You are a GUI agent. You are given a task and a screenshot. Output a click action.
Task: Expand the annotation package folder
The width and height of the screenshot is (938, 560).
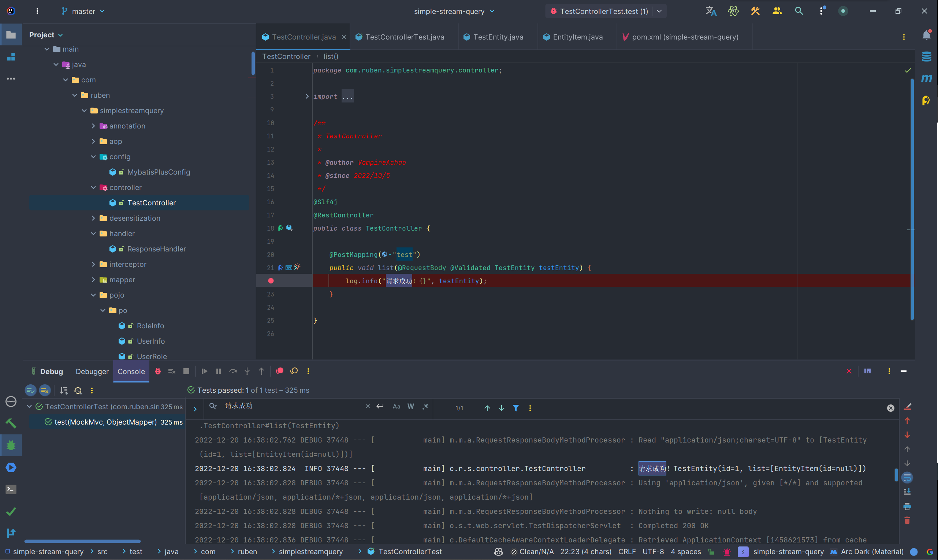point(93,126)
